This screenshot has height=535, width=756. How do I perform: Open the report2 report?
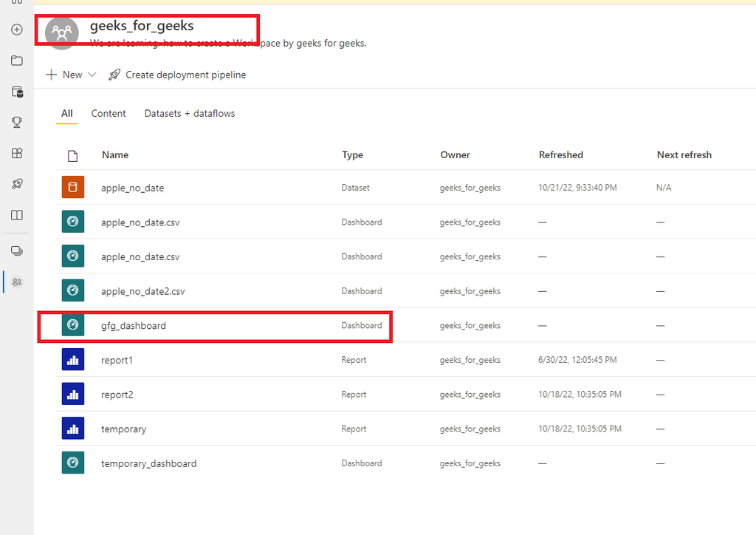point(117,395)
